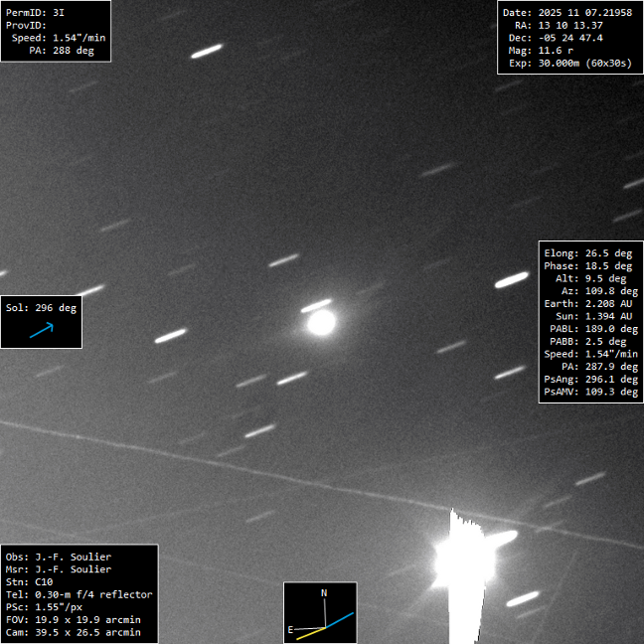Click the E label on the compass
The height and width of the screenshot is (644, 644).
tap(290, 630)
